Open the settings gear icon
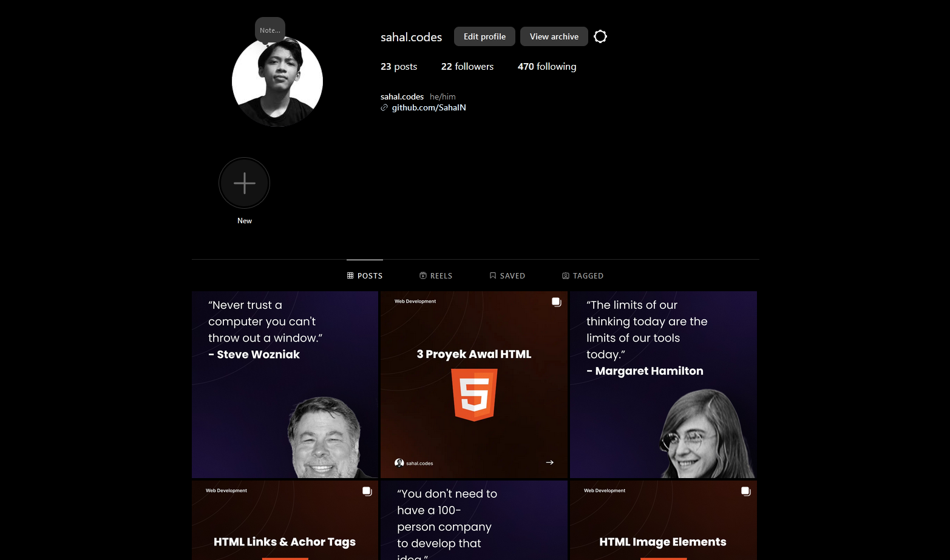This screenshot has width=950, height=560. pyautogui.click(x=600, y=36)
